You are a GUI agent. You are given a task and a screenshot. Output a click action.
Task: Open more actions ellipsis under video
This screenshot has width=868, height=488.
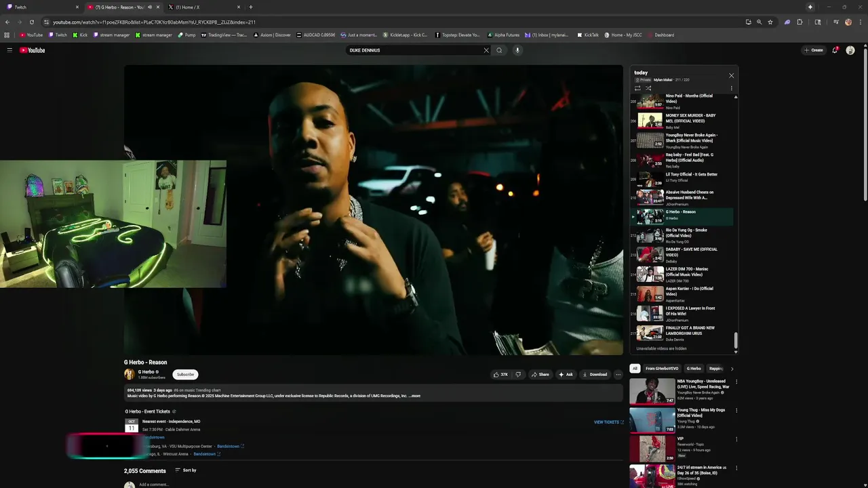pos(618,374)
